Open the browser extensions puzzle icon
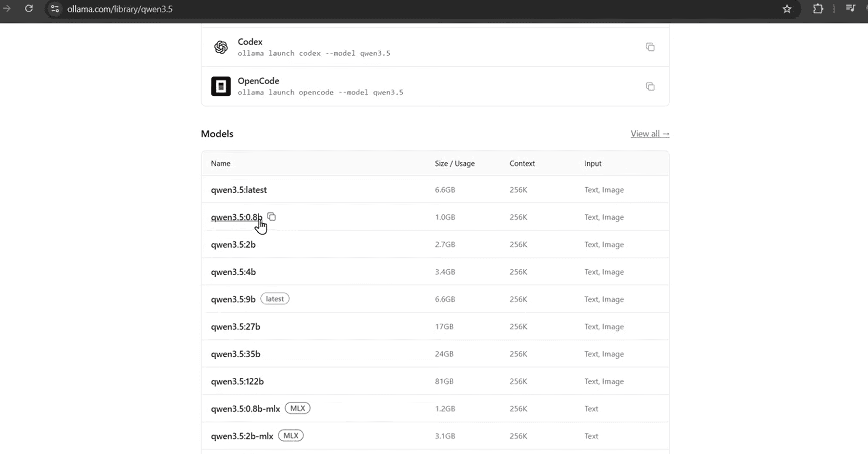This screenshot has width=868, height=454. (x=818, y=9)
